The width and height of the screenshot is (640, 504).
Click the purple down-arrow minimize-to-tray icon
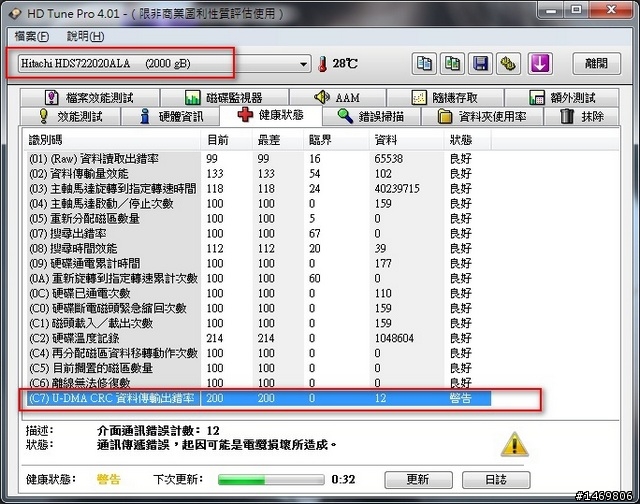point(540,64)
